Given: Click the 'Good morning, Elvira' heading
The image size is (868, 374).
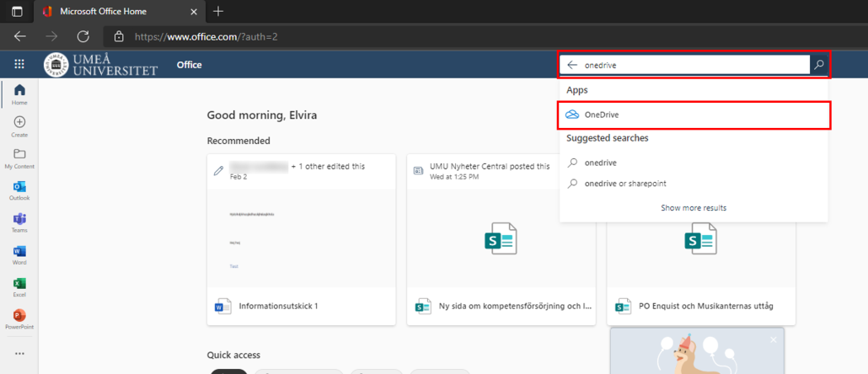Looking at the screenshot, I should coord(262,115).
